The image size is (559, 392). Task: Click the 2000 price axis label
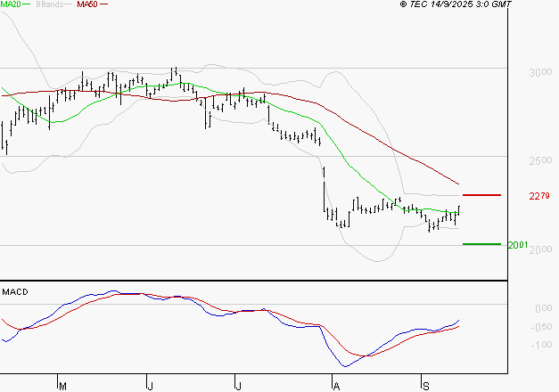point(540,249)
